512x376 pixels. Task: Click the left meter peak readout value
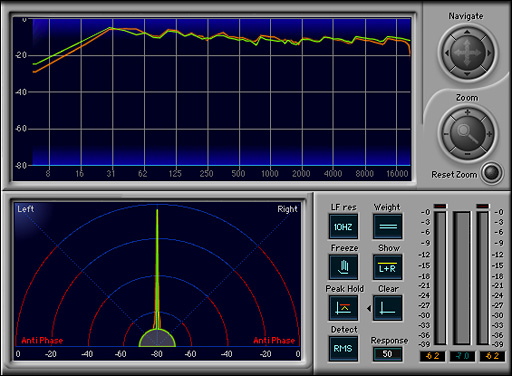point(433,356)
